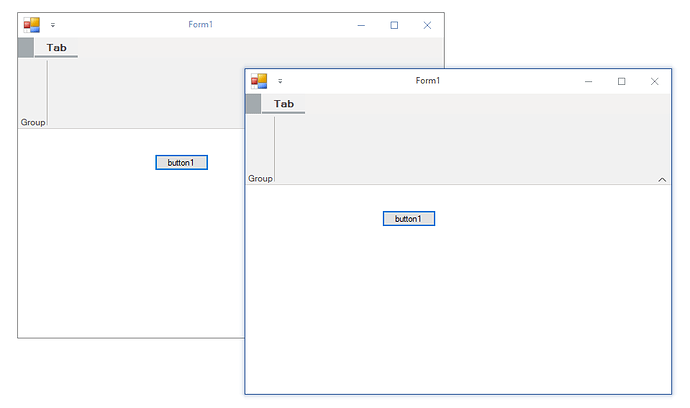Click the Group label in back ribbon
The width and height of the screenshot is (690, 408).
[x=33, y=122]
